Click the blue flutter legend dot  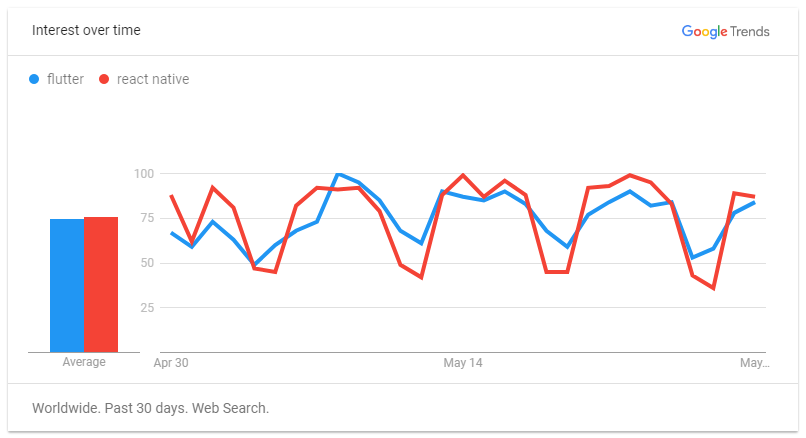coord(34,79)
